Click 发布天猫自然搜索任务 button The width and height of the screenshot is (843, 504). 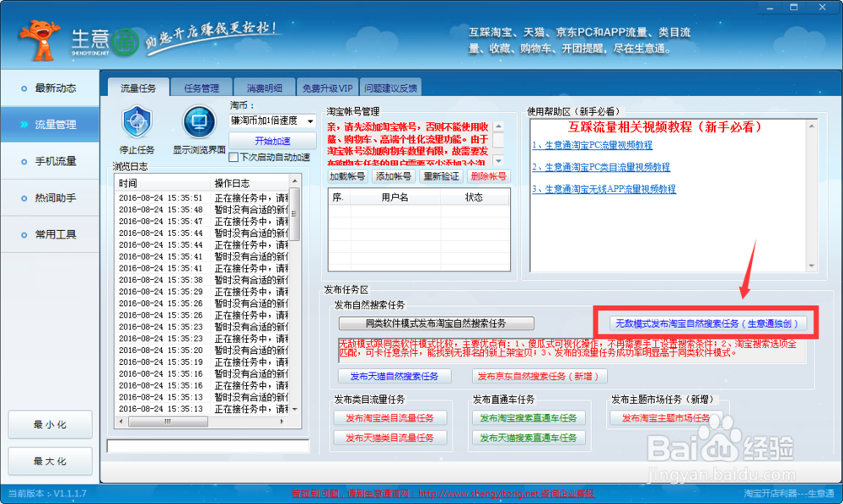(395, 376)
